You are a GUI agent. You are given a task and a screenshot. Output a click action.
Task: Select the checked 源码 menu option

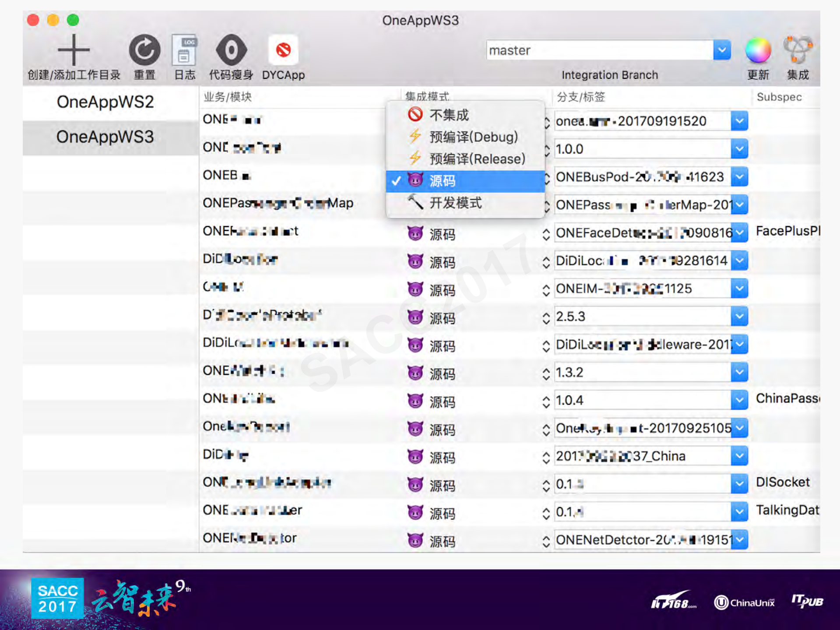coord(442,181)
